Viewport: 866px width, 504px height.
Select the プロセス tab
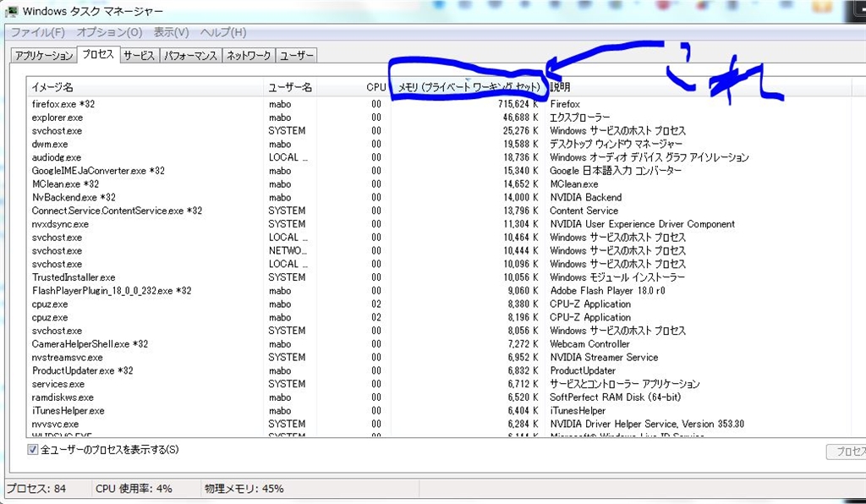coord(98,54)
